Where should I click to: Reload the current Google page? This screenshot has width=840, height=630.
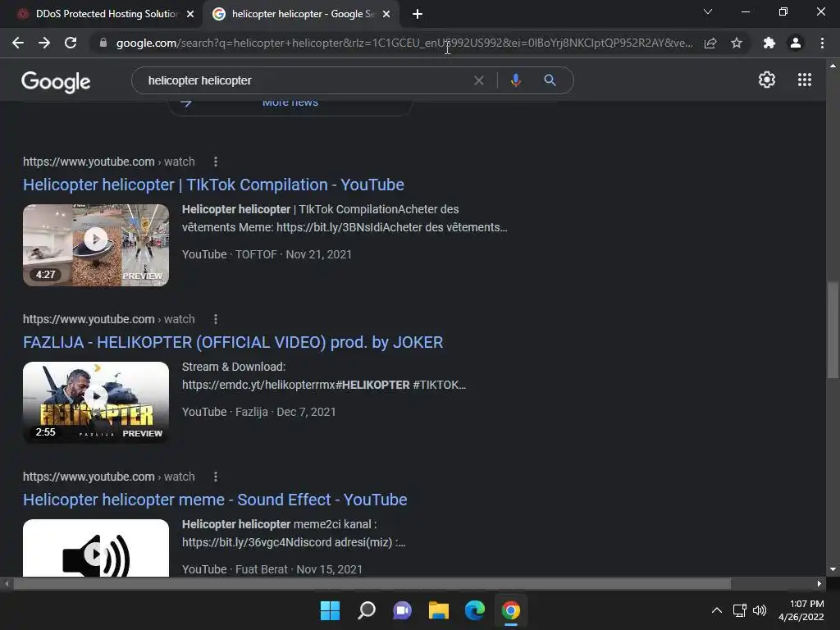click(71, 43)
